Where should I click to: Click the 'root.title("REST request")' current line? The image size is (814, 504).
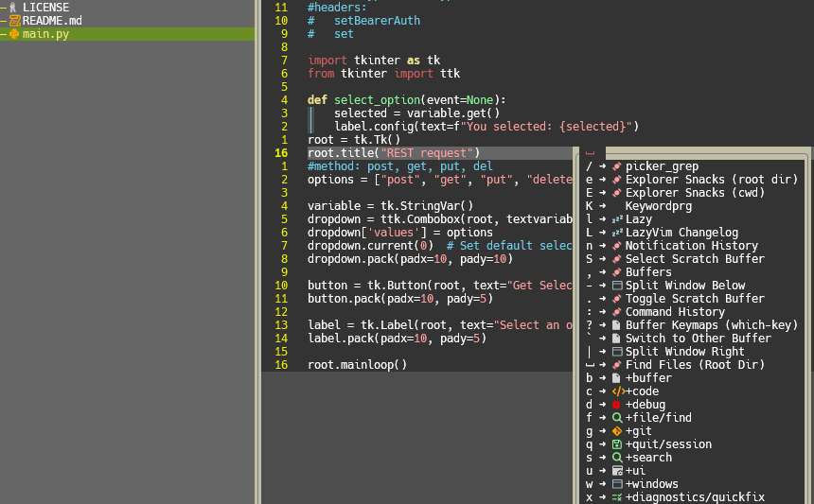click(394, 153)
